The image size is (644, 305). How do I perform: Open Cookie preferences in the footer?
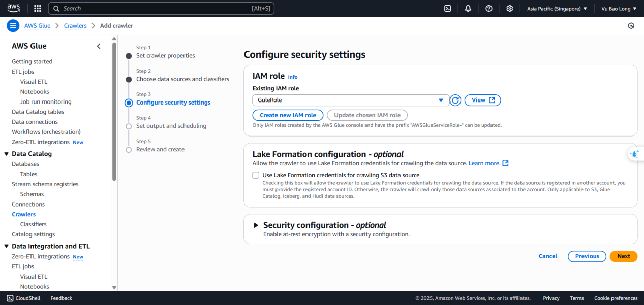click(x=616, y=298)
